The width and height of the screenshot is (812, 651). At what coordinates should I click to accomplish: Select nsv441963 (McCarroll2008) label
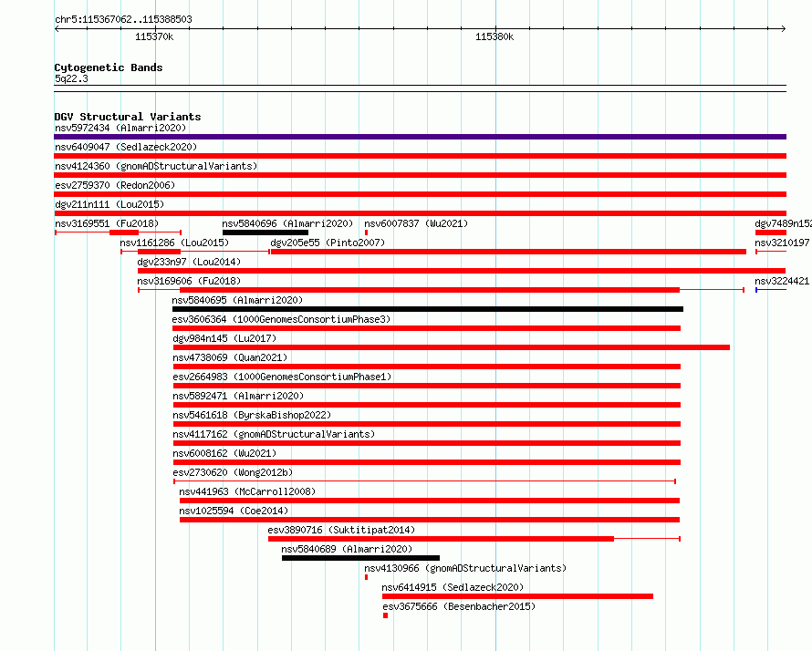247,491
